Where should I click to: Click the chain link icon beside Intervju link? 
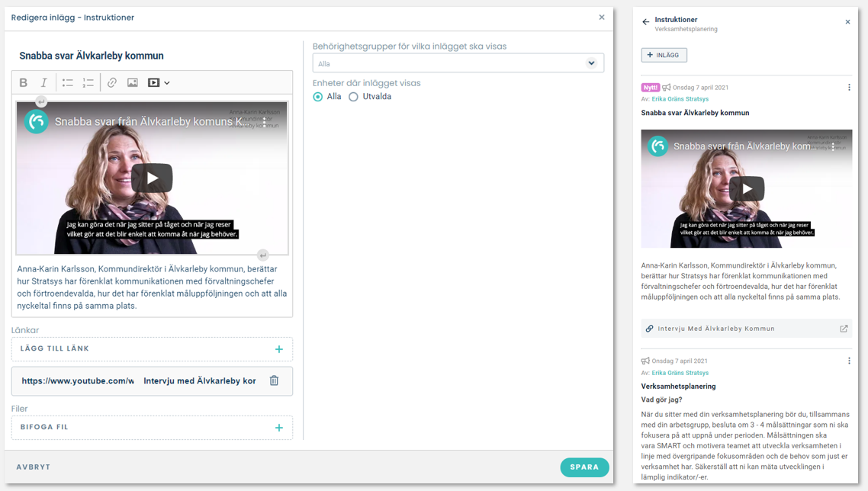tap(649, 329)
